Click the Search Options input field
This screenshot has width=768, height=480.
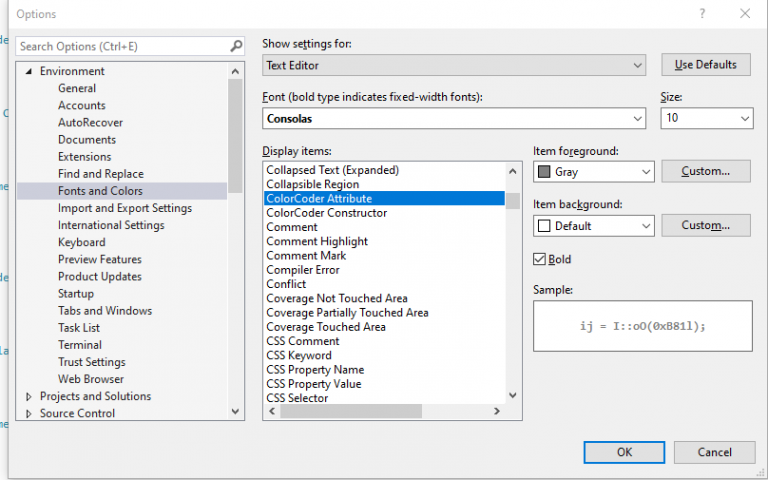point(122,47)
